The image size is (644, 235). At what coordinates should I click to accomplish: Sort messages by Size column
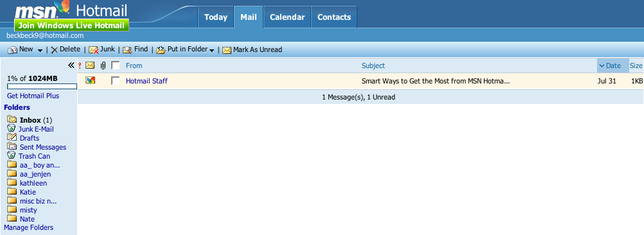click(x=636, y=65)
